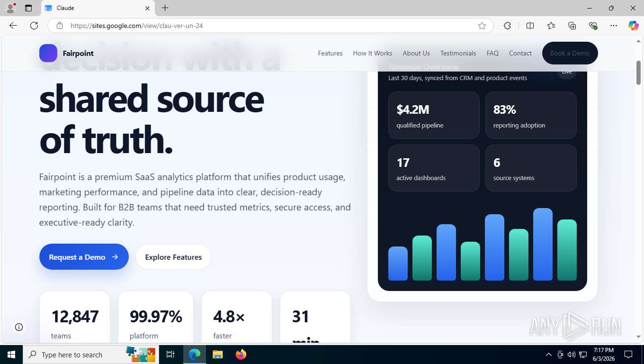Go to the Contact section
The width and height of the screenshot is (644, 364).
click(x=520, y=53)
